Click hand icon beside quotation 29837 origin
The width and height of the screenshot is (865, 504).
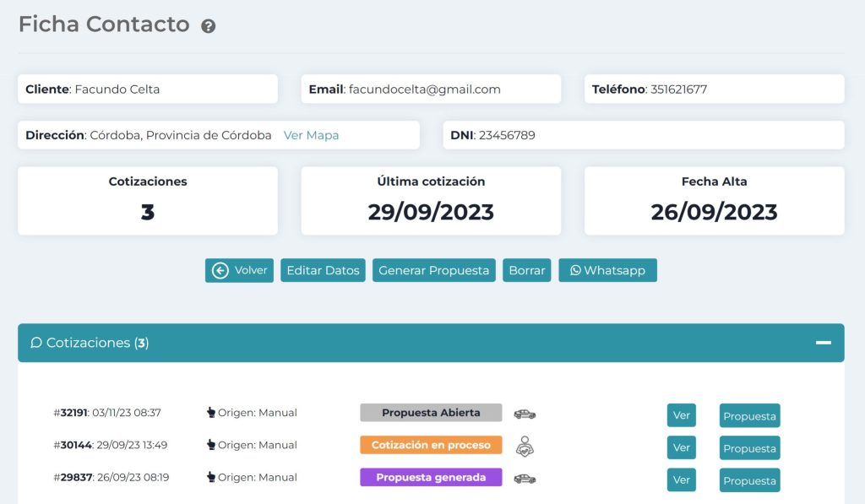pyautogui.click(x=211, y=477)
